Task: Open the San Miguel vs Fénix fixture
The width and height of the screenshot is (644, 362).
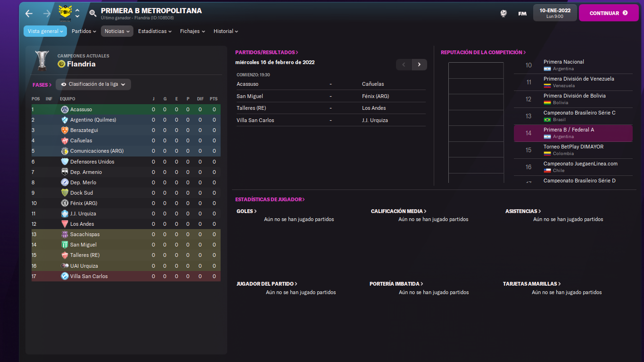Action: point(331,96)
